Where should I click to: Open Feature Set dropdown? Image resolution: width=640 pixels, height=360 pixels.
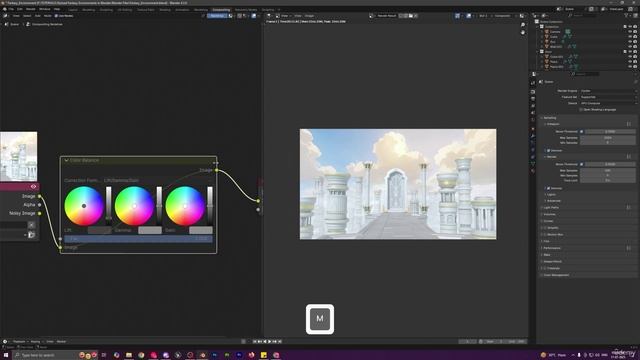(x=608, y=97)
